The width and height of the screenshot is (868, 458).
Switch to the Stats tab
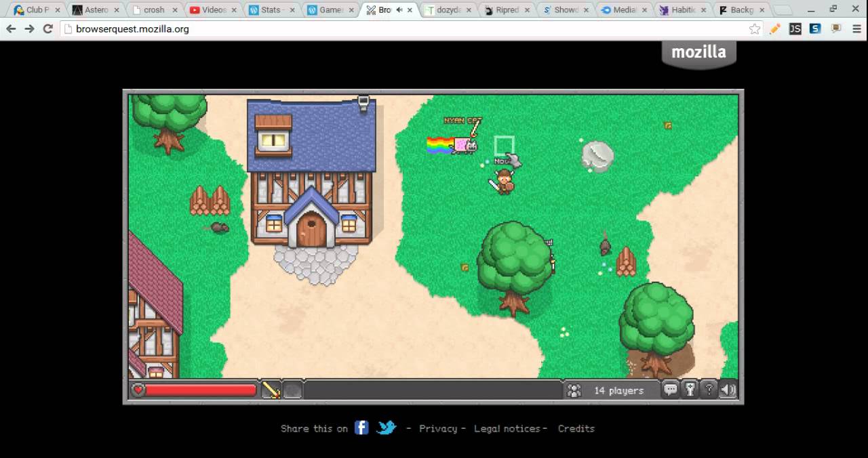point(271,10)
